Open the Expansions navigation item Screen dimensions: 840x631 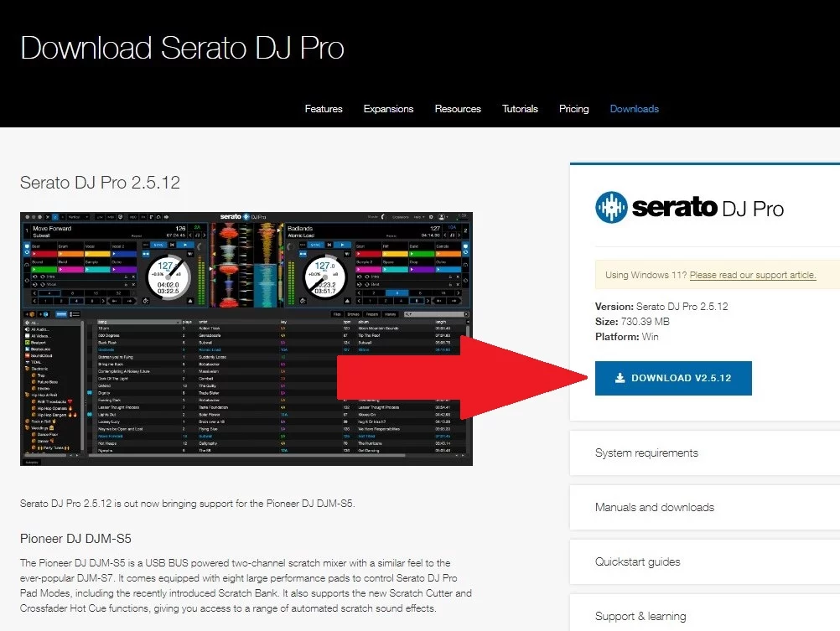tap(388, 109)
